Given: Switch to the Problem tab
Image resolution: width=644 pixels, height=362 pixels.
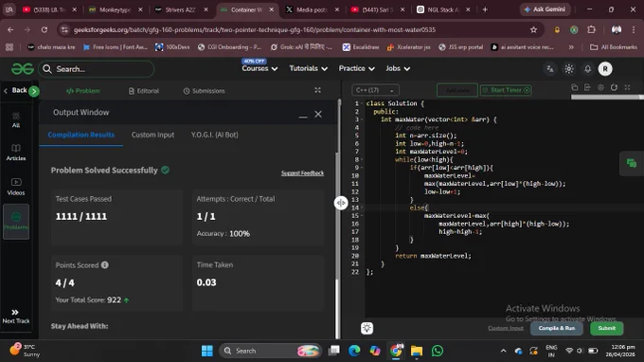Looking at the screenshot, I should pyautogui.click(x=83, y=91).
